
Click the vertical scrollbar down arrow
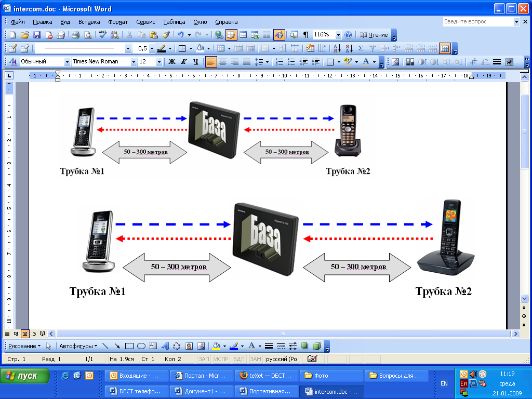[x=525, y=299]
